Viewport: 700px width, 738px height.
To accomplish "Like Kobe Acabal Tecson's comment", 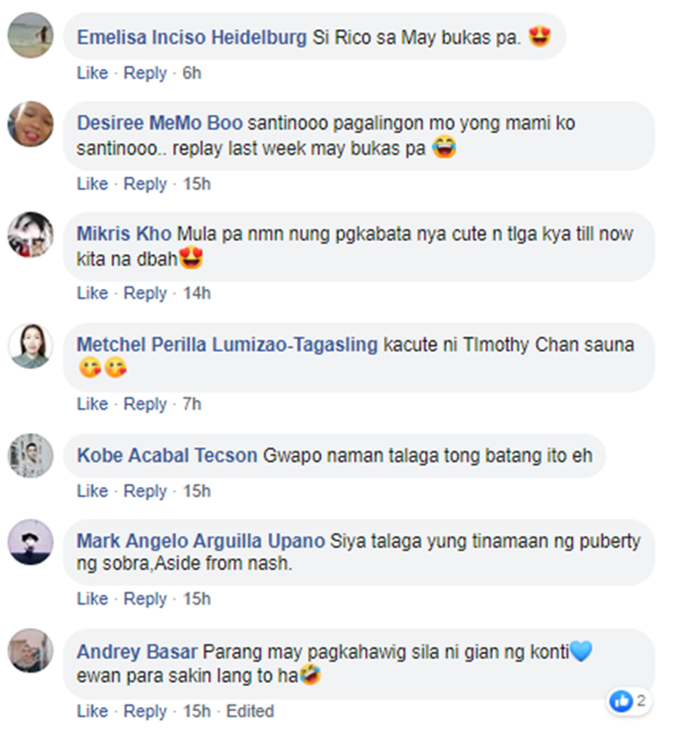I will click(x=92, y=491).
